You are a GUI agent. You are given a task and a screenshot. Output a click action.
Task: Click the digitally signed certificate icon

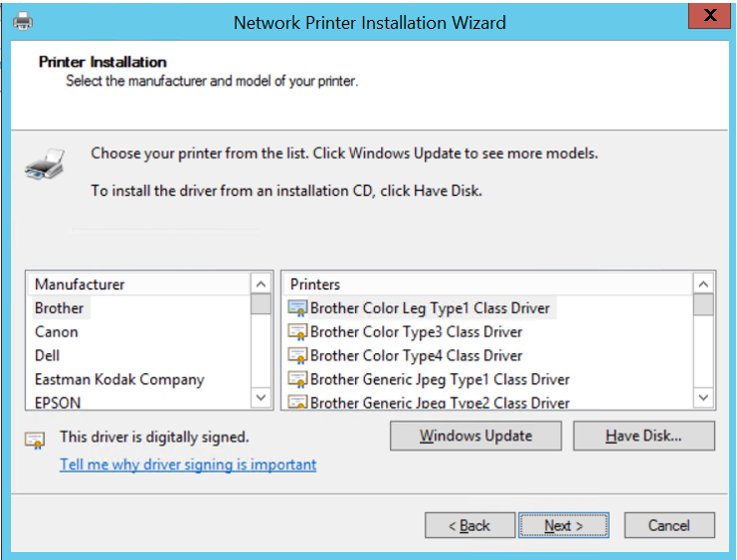(x=36, y=438)
